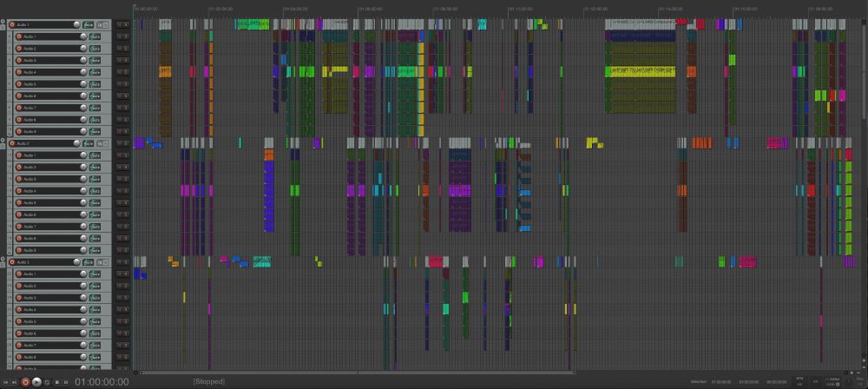868x389 pixels.
Task: Click ruler at 01:06:00:00 marker
Action: pos(371,9)
